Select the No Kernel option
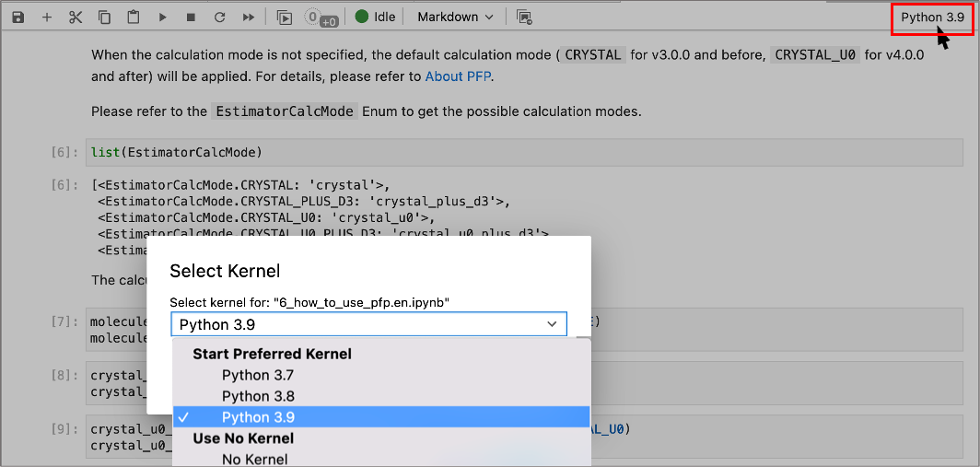This screenshot has height=467, width=980. 254,459
